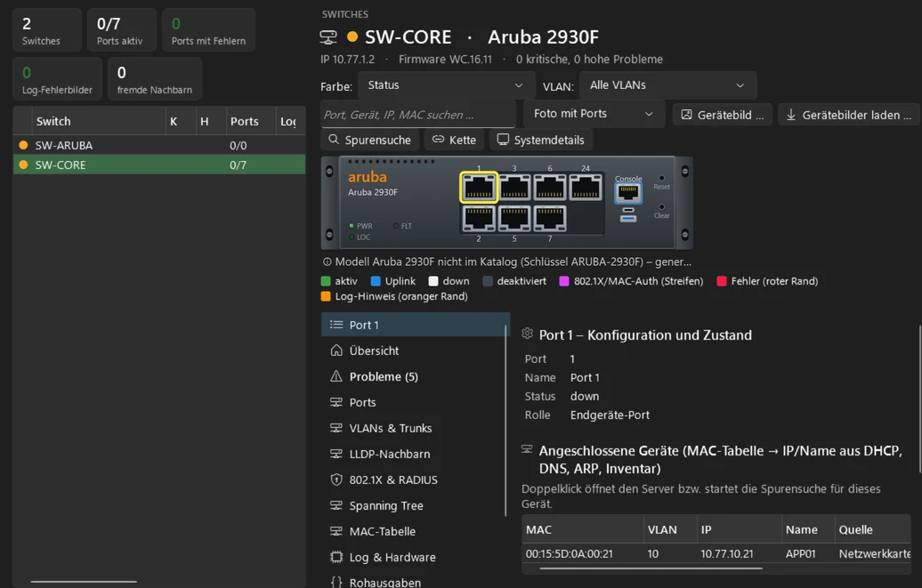Click the chain link icon of Kette
The height and width of the screenshot is (588, 922).
point(438,140)
